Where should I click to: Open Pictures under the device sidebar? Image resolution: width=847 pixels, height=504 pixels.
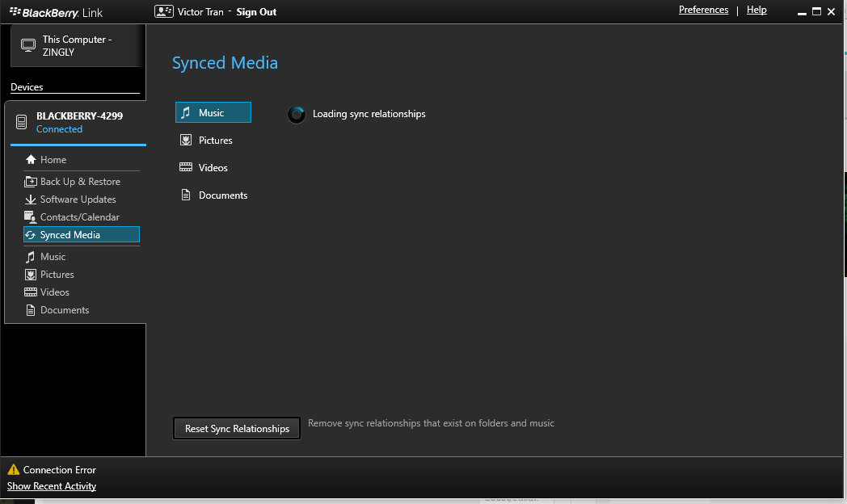click(x=82, y=275)
